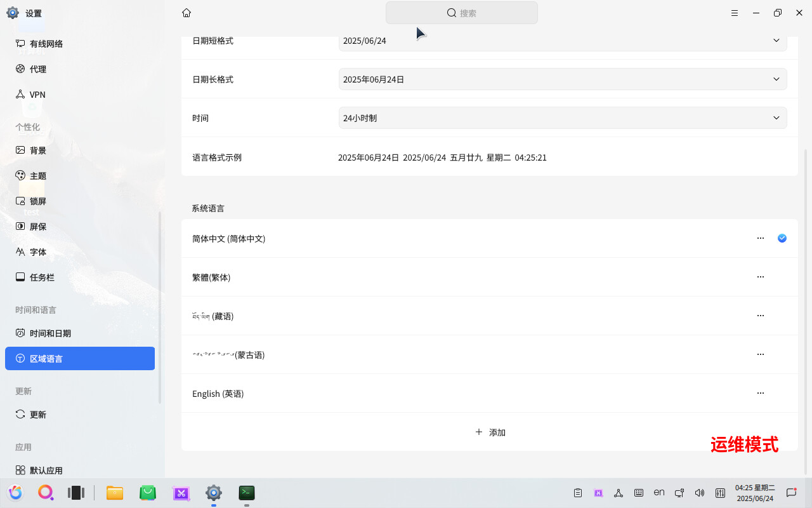The width and height of the screenshot is (812, 508).
Task: Click the blue checkmark for 简体中文
Action: click(782, 238)
